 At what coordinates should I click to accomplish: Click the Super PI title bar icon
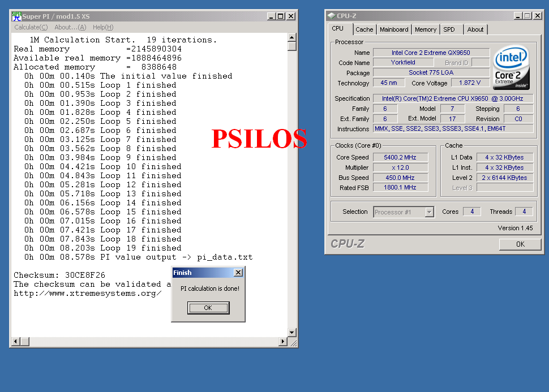point(16,16)
